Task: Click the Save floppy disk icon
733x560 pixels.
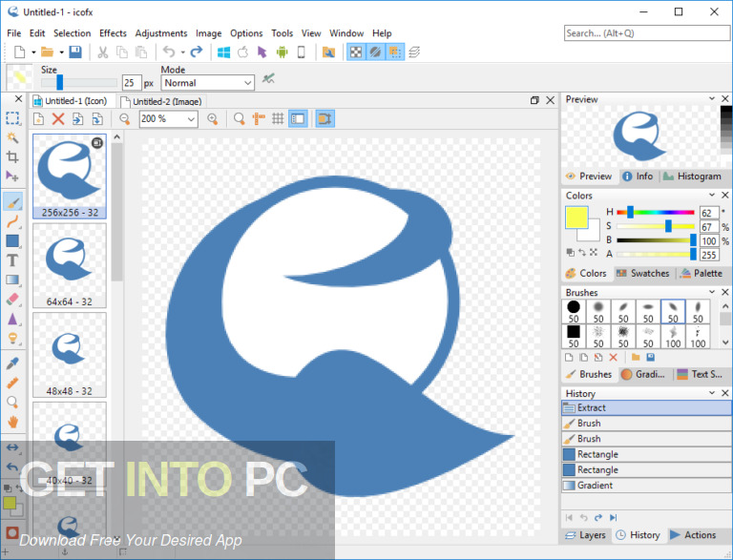Action: pyautogui.click(x=75, y=52)
